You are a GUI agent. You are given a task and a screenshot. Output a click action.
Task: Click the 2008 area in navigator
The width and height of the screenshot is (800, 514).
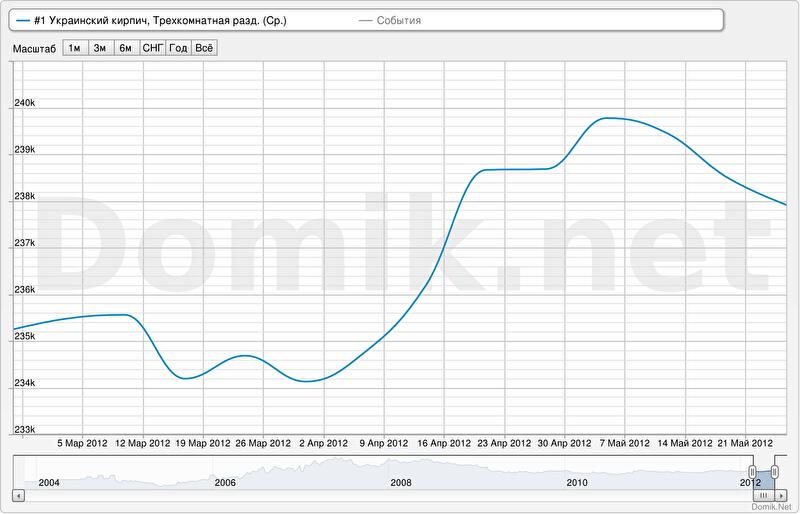[400, 472]
